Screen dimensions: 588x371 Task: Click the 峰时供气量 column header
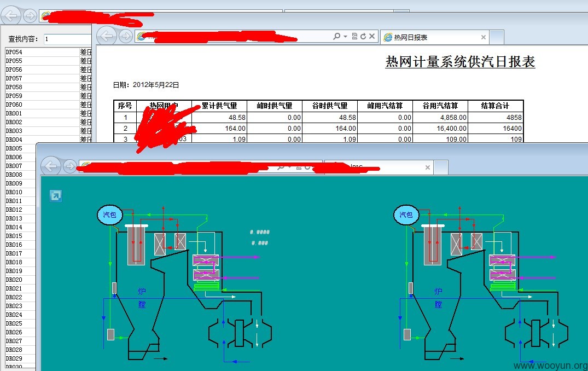coord(275,106)
